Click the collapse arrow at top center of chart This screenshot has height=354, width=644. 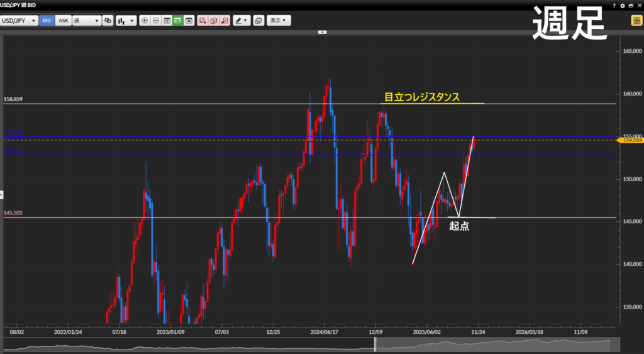(x=321, y=31)
